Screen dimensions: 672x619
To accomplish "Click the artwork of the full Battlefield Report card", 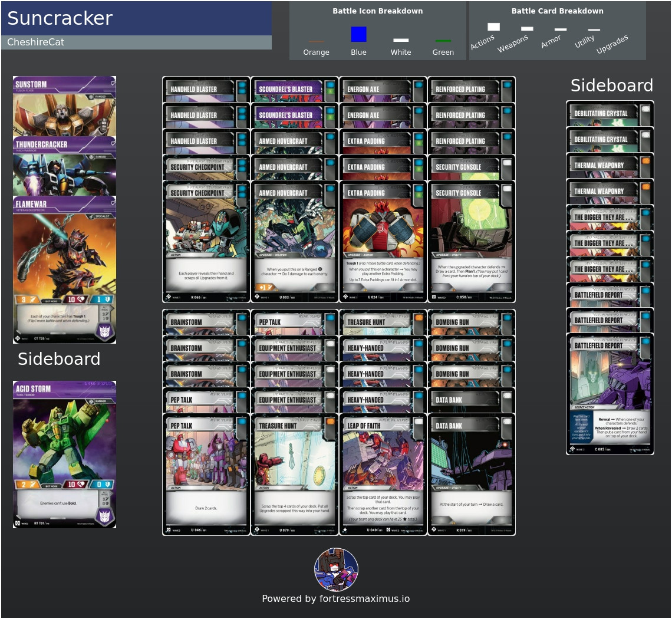I will point(610,378).
